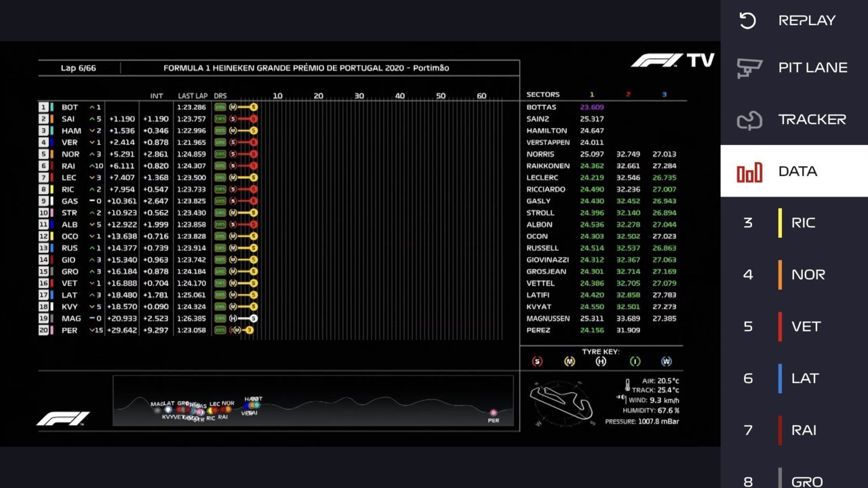Screen dimensions: 868x488
Task: Click the Pit Lane camera icon
Action: point(749,68)
